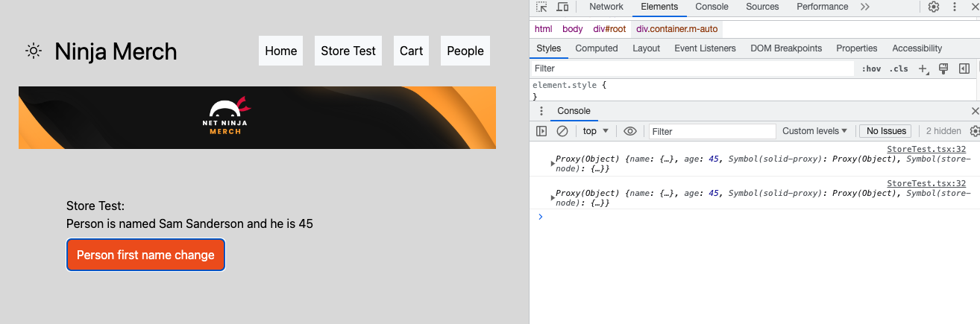Screen dimensions: 980x324
Task: Click the Home nav link
Action: (281, 51)
